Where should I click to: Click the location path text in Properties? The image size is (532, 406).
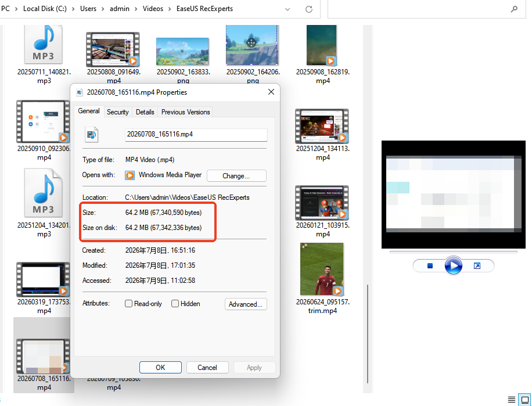(x=187, y=197)
